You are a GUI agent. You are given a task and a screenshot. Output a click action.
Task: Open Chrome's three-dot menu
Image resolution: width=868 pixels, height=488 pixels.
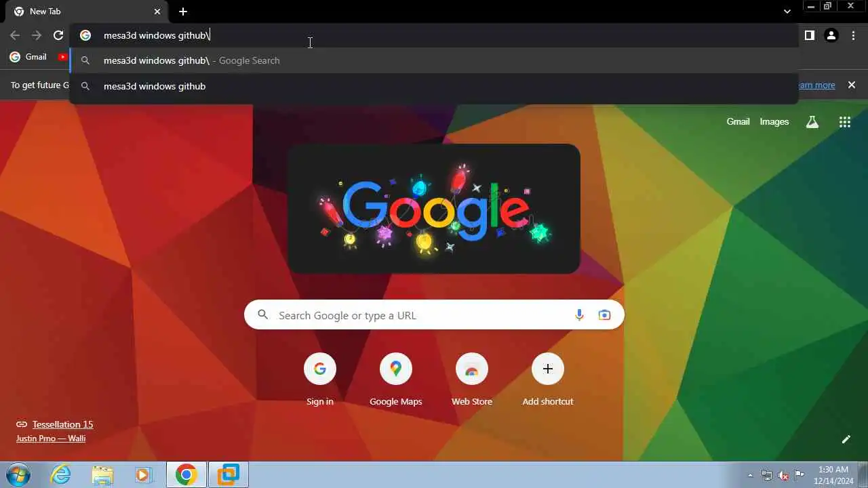[x=853, y=35]
